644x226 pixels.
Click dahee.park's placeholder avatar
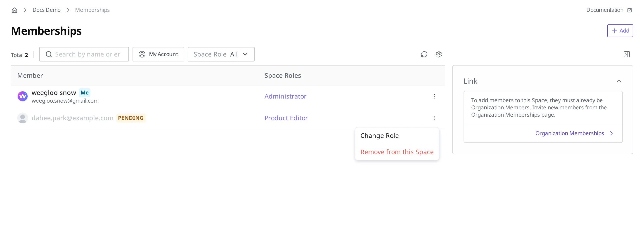point(23,118)
